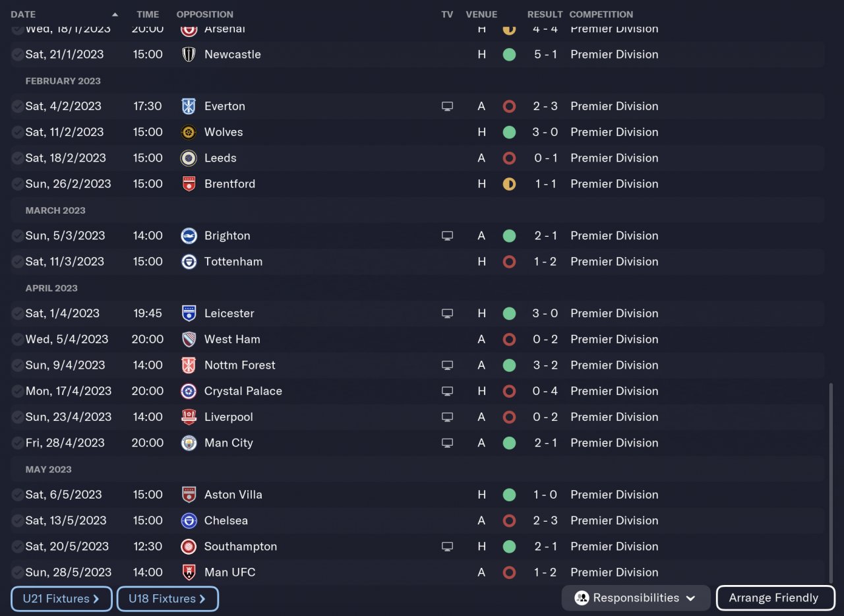Open the U18 Fixtures link
The height and width of the screenshot is (616, 844).
tap(167, 599)
